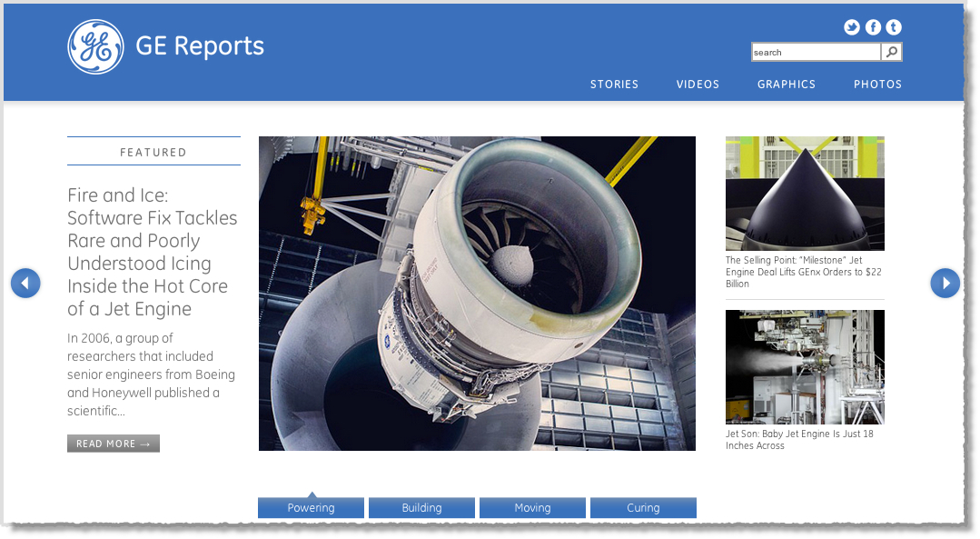Open the Facebook social icon

tap(873, 27)
